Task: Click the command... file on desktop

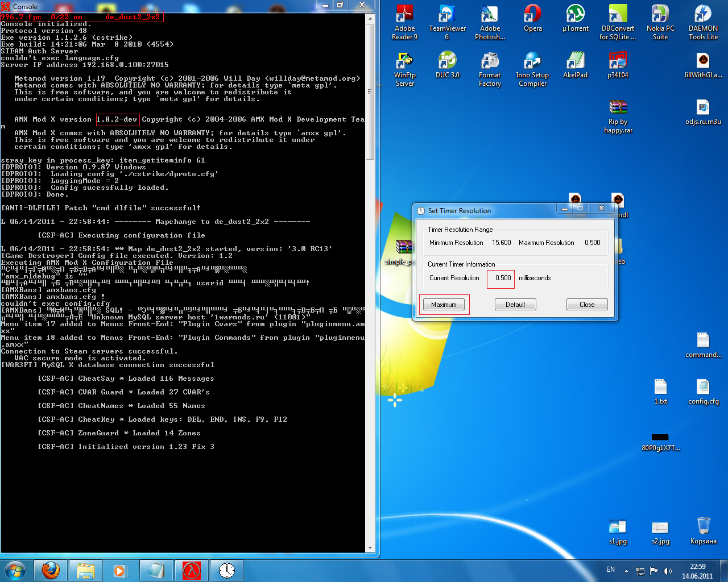Action: 703,345
